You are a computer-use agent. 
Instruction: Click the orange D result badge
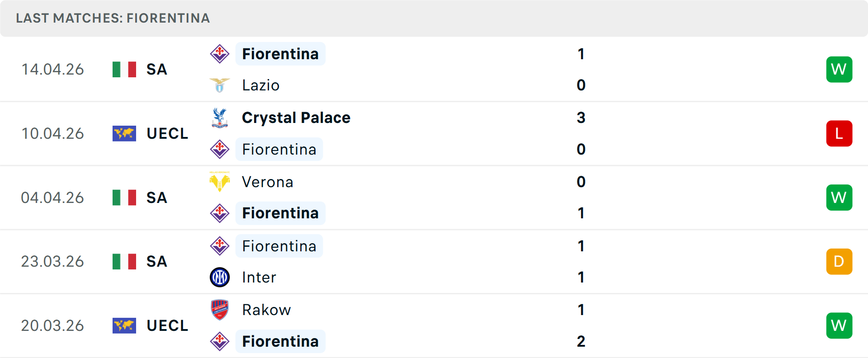[839, 262]
